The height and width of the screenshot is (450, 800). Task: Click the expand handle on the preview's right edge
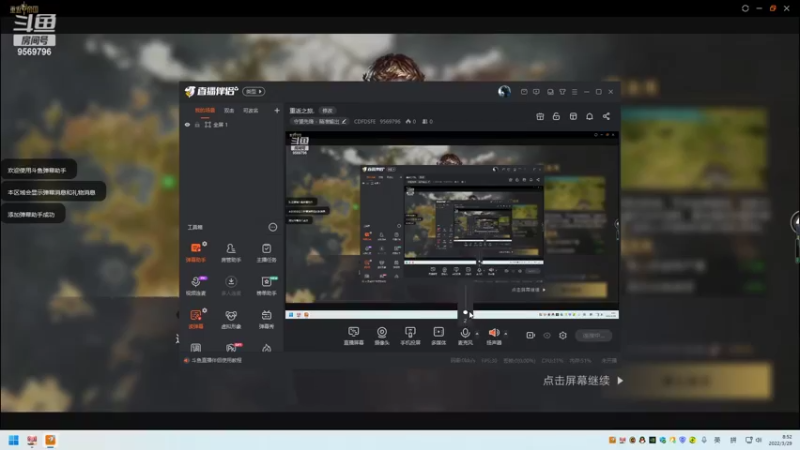(x=617, y=223)
